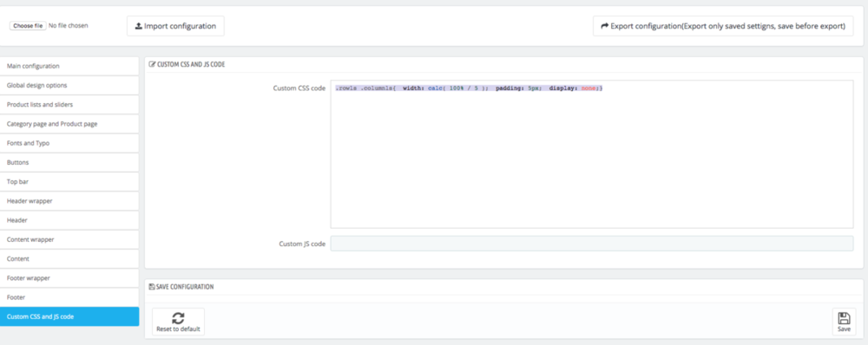
Task: Click inside the Custom CSS code editor
Action: (592, 154)
